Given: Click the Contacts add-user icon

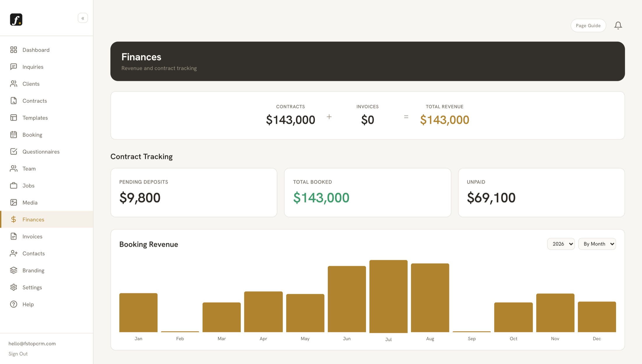Looking at the screenshot, I should (x=14, y=253).
